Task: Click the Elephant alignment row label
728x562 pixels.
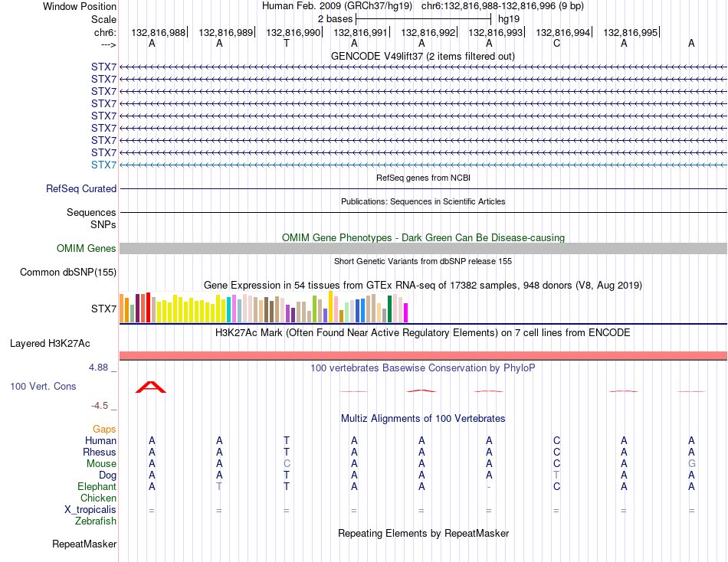Action: click(97, 486)
